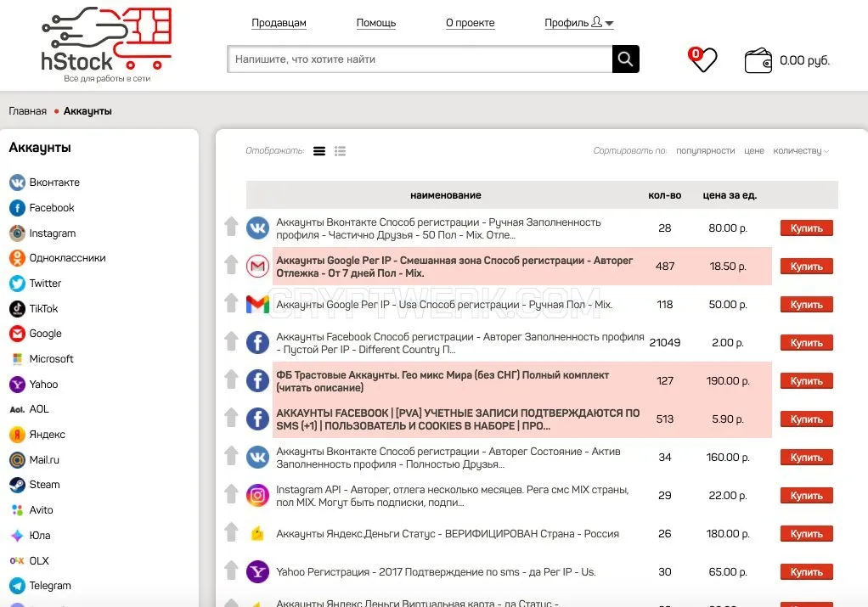Click the Telegram sidebar icon
Viewport: 868px width, 607px height.
[x=17, y=586]
